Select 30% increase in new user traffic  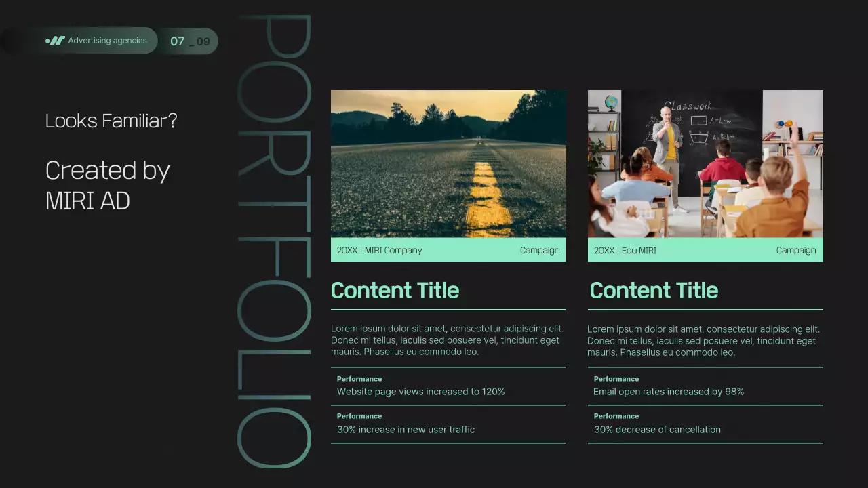point(406,430)
